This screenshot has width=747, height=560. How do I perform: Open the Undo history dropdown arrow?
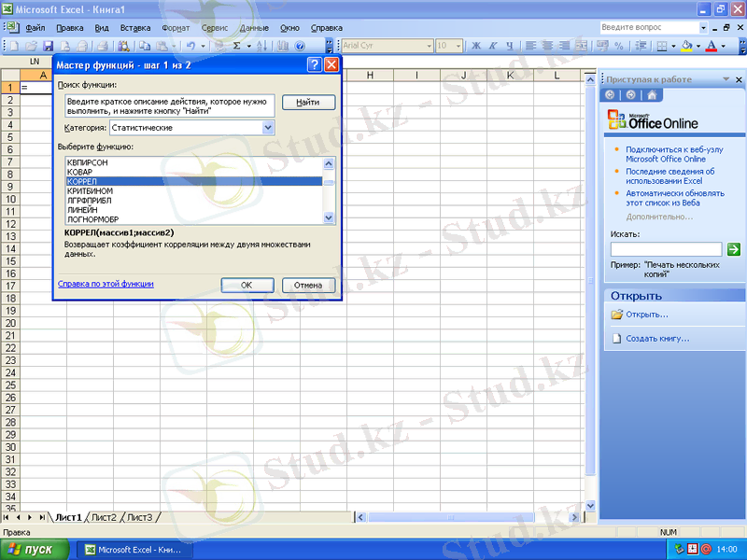203,46
